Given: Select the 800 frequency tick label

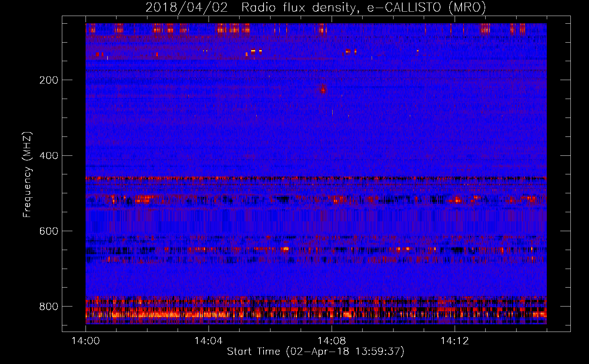Looking at the screenshot, I should 49,306.
